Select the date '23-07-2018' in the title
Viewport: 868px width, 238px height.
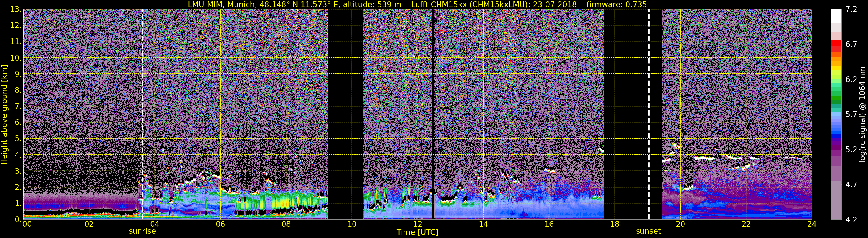[x=555, y=4]
